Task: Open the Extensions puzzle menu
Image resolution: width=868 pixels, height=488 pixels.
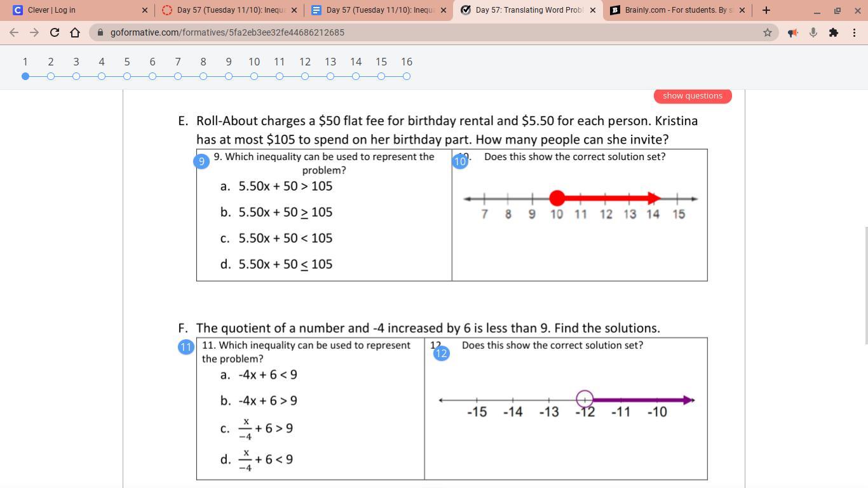Action: pyautogui.click(x=833, y=32)
